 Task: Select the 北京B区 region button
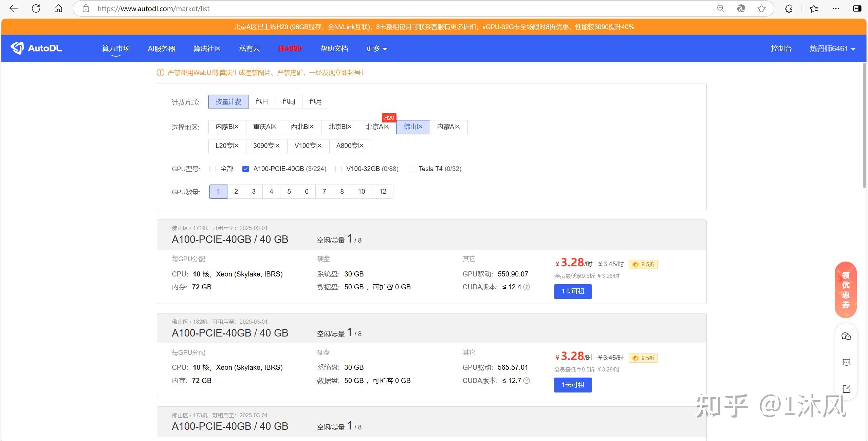coord(339,127)
